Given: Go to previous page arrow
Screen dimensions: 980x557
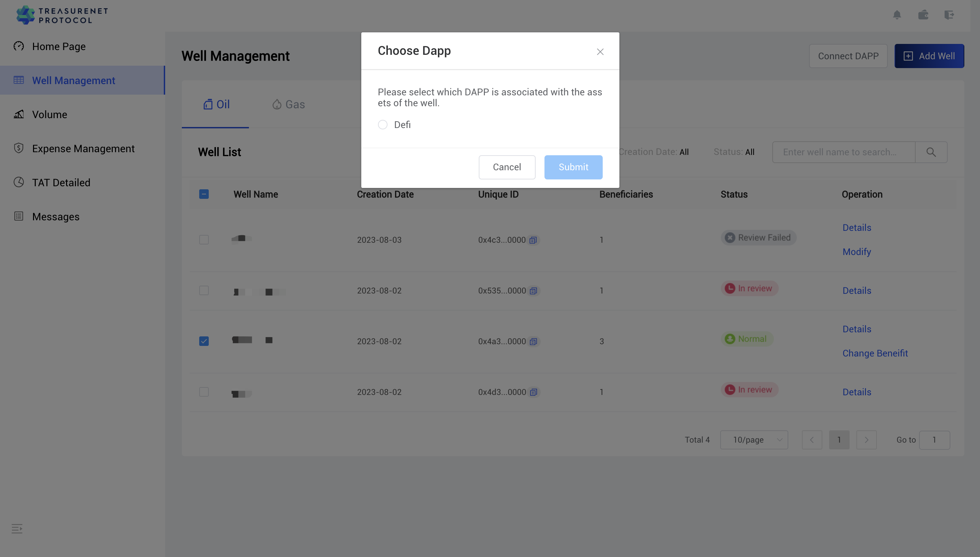Looking at the screenshot, I should click(812, 440).
